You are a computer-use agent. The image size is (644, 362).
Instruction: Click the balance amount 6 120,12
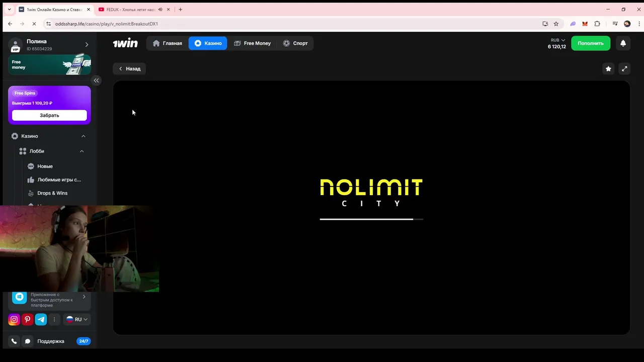pyautogui.click(x=557, y=47)
